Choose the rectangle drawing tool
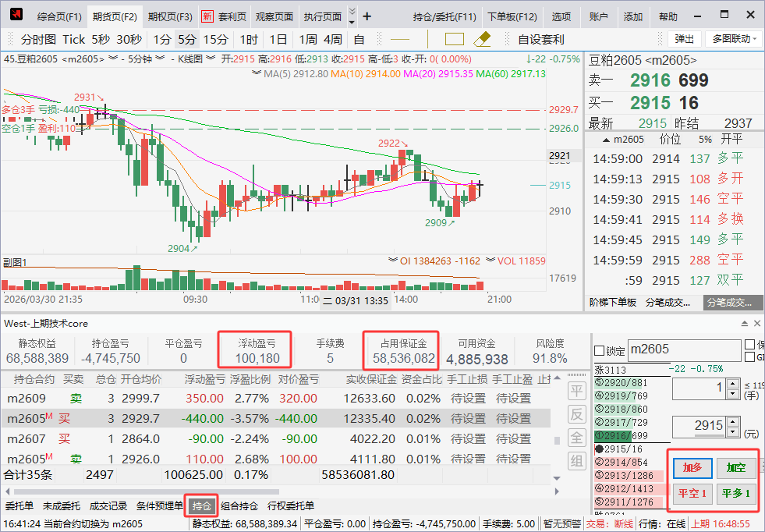765x532 pixels. click(455, 39)
